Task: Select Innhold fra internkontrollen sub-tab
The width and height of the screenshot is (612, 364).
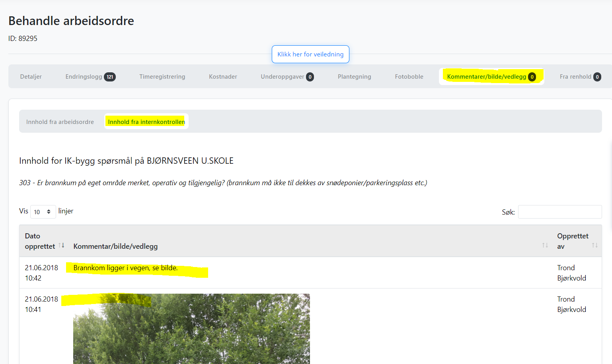Action: coord(146,122)
